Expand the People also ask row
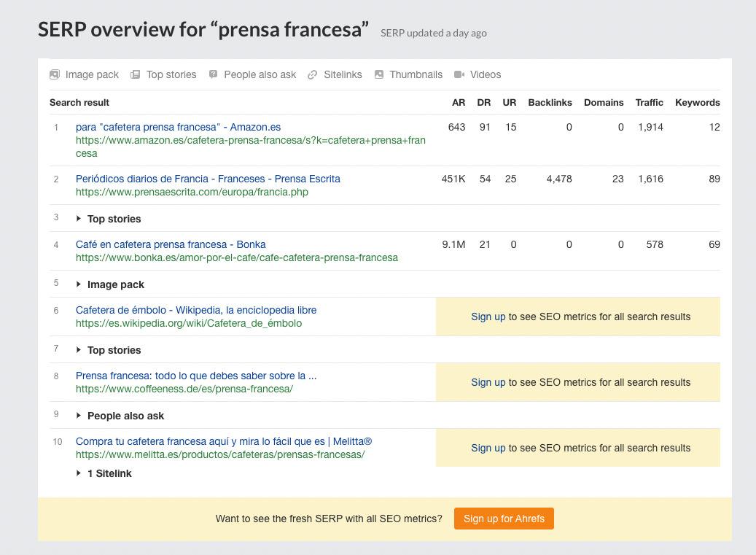 pos(79,416)
